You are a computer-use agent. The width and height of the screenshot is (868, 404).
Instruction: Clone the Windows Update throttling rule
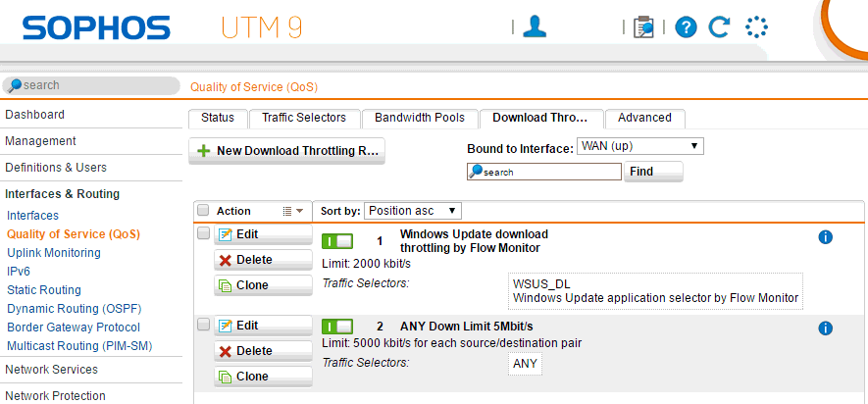tap(263, 285)
